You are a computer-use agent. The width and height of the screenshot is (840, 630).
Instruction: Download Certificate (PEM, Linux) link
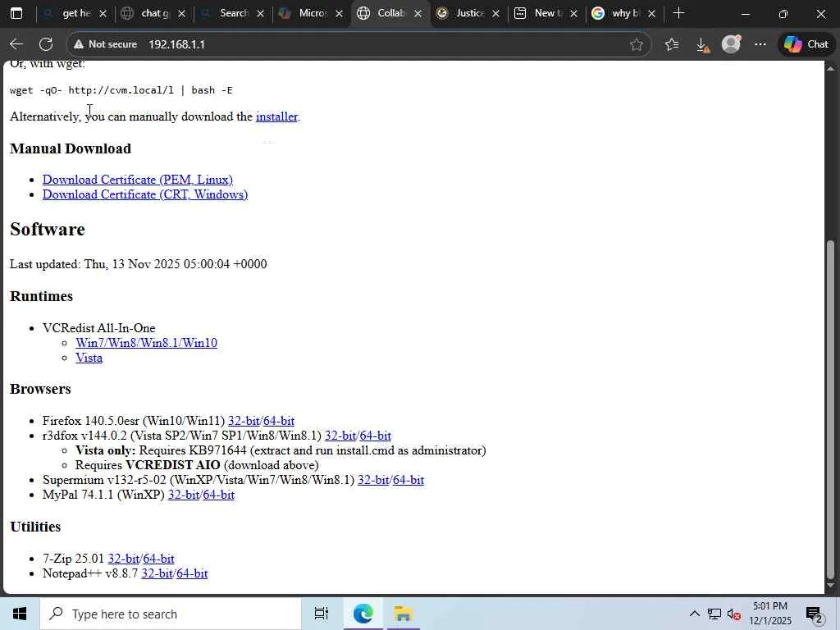pyautogui.click(x=138, y=180)
